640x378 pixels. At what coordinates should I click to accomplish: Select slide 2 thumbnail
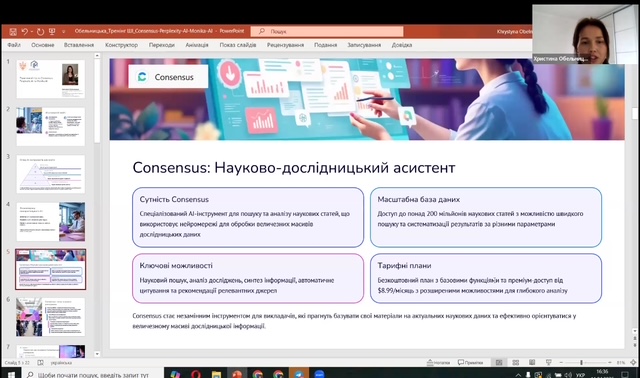tap(51, 127)
